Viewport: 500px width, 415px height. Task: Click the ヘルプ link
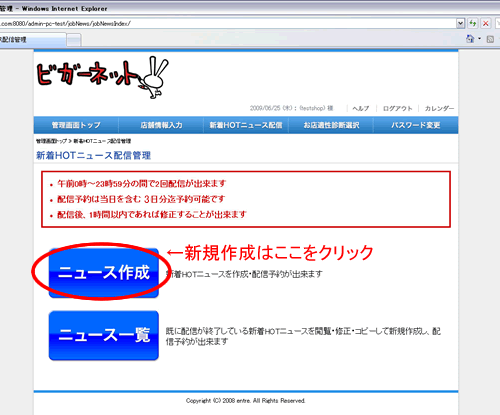tap(361, 108)
